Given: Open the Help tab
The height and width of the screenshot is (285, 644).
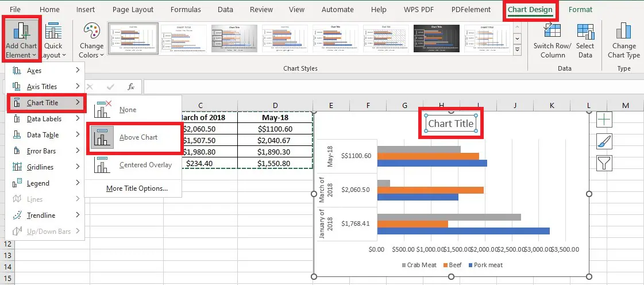Looking at the screenshot, I should tap(378, 9).
